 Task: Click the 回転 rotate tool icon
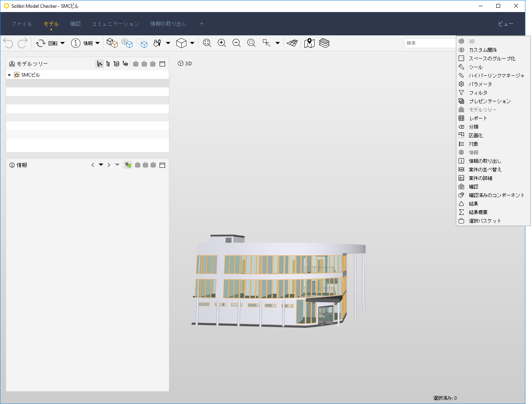[x=41, y=43]
